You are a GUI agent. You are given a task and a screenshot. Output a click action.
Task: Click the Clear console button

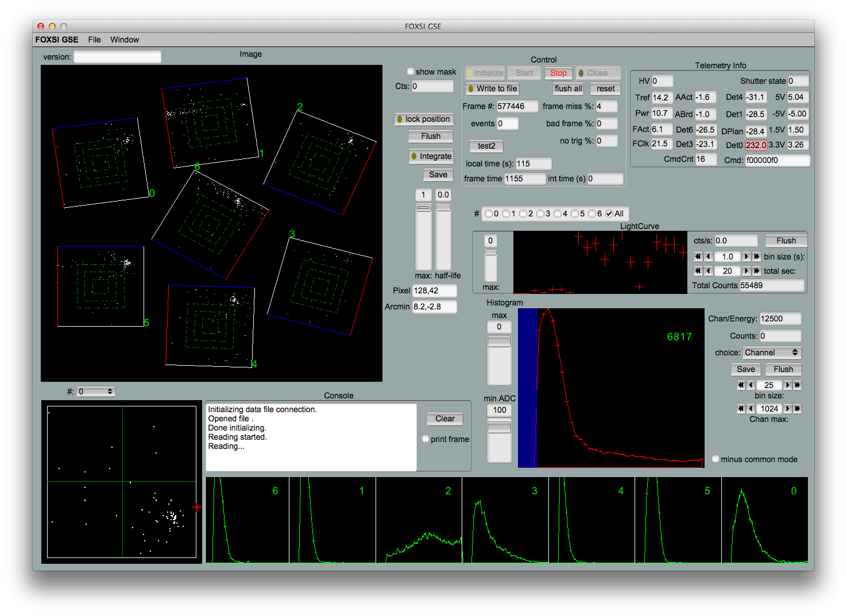pos(444,419)
